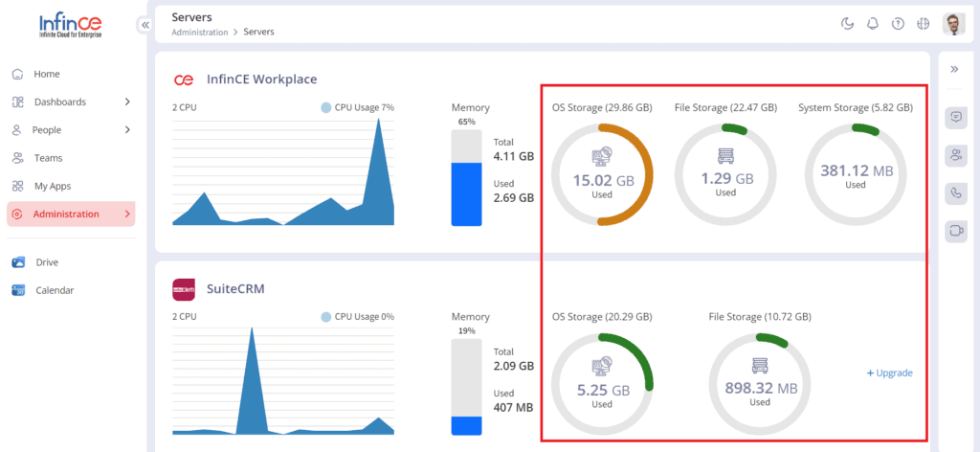
Task: Collapse the left sidebar with double-chevron button
Action: (145, 25)
